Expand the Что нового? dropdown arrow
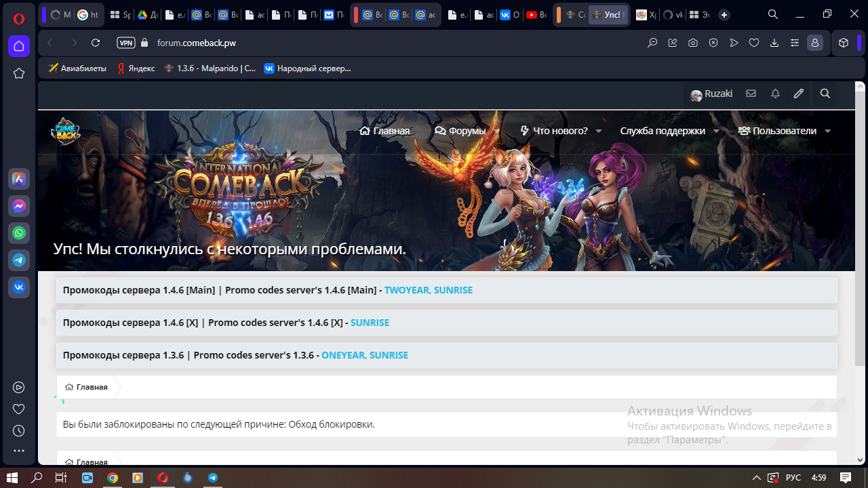This screenshot has width=868, height=488. pyautogui.click(x=598, y=131)
